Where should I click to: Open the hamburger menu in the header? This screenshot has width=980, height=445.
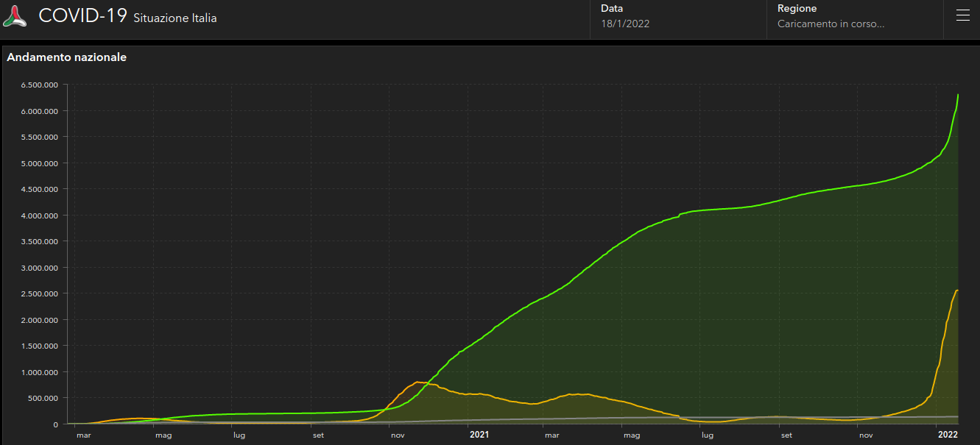pyautogui.click(x=962, y=16)
